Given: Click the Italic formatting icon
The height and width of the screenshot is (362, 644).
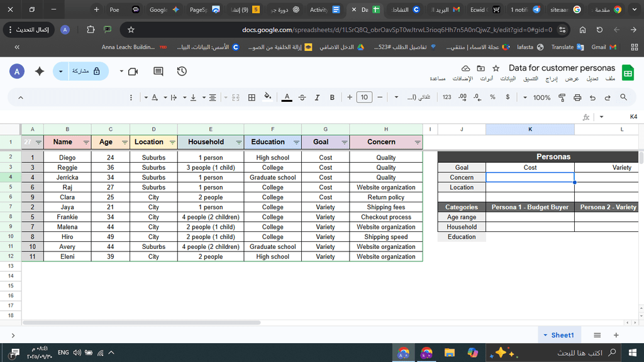Looking at the screenshot, I should [318, 97].
